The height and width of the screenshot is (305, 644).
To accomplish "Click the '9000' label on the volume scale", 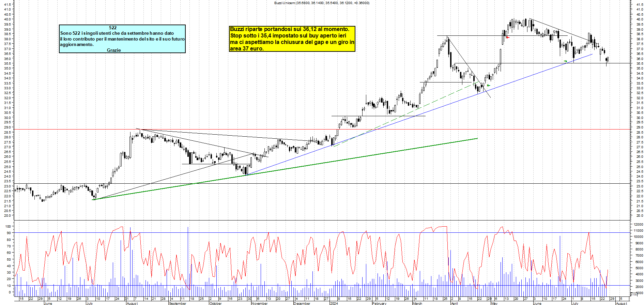I will [639, 243].
